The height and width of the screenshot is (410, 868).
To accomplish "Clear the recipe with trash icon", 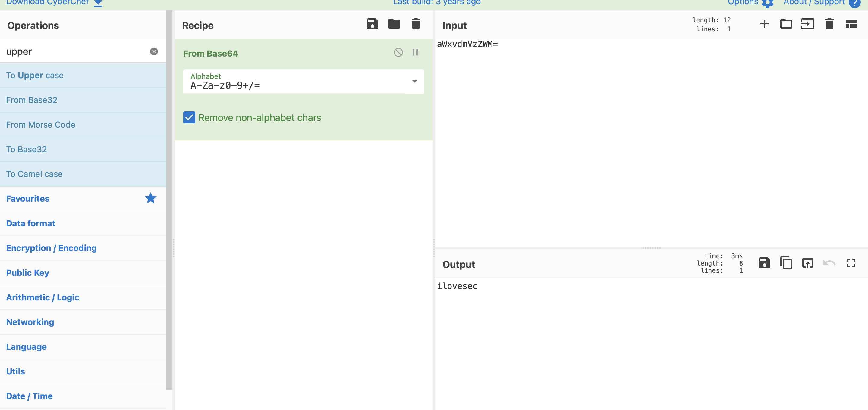I will tap(416, 24).
